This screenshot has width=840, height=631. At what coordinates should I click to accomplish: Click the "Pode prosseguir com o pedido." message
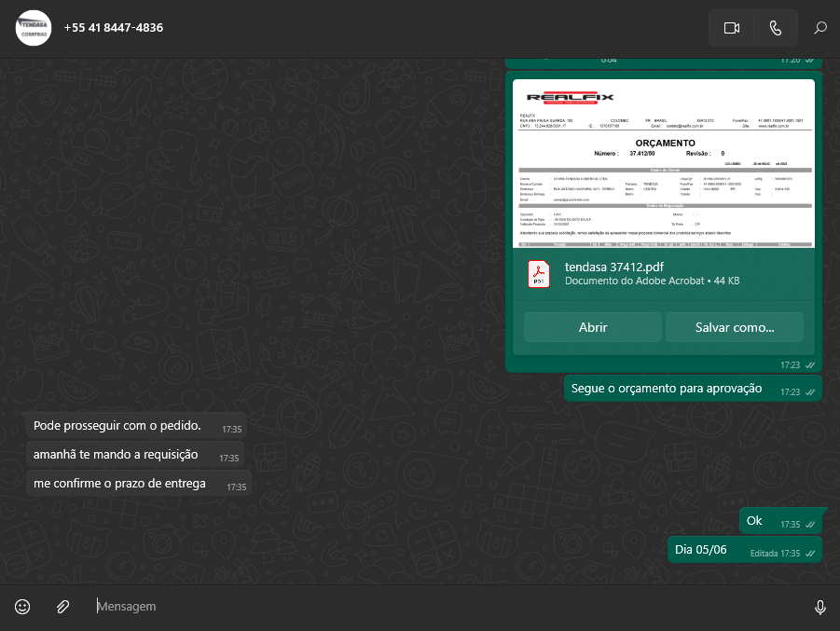pos(117,426)
